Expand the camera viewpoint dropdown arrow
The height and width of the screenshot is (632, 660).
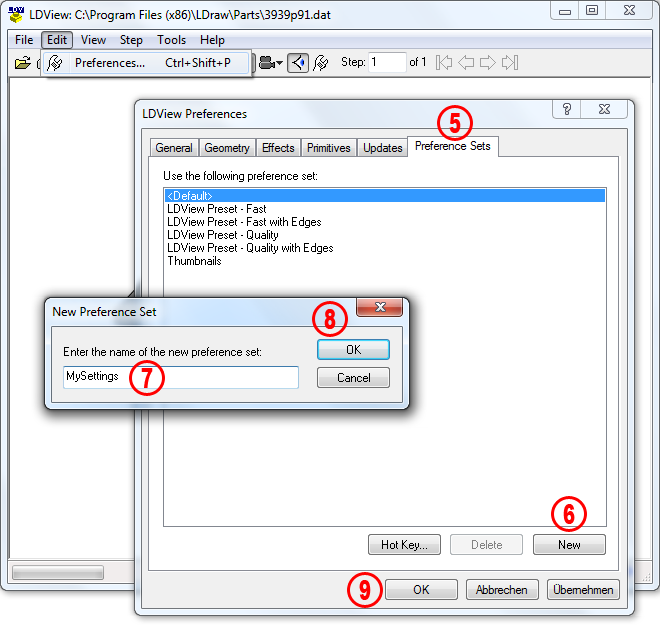pos(279,64)
